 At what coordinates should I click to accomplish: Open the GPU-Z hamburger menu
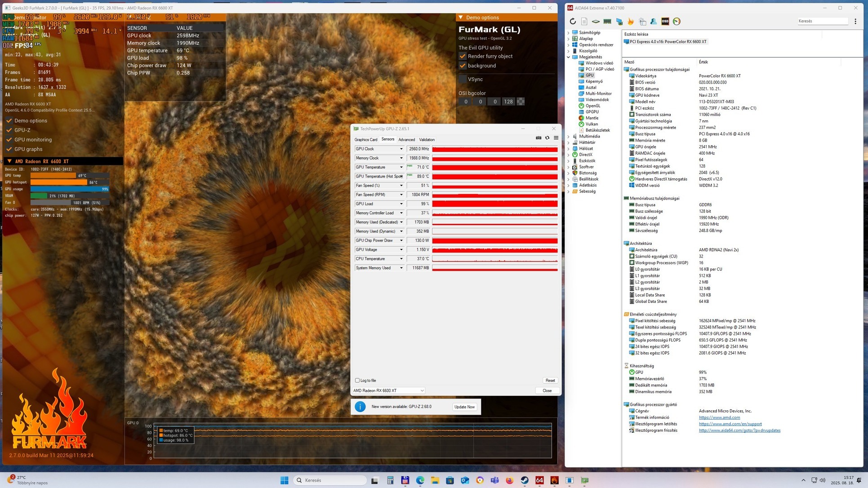coord(556,138)
